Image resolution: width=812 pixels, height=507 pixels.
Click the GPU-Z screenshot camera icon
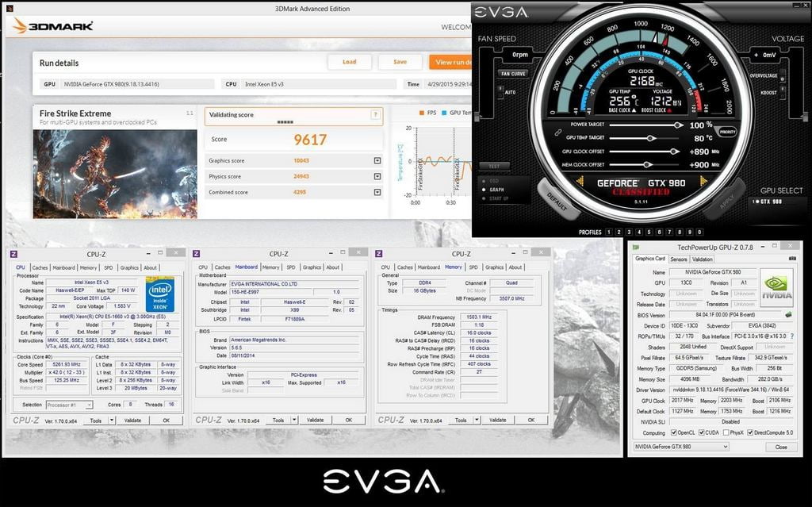pos(791,259)
